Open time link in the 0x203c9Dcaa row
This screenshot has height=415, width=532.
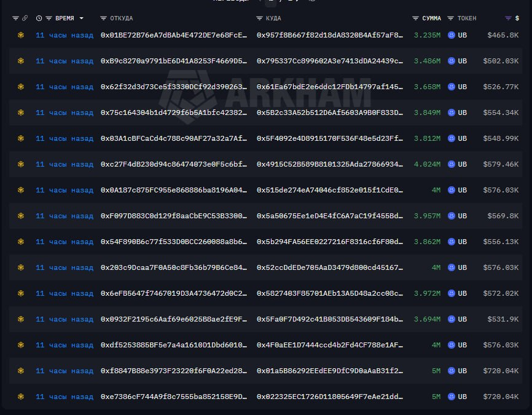[65, 267]
